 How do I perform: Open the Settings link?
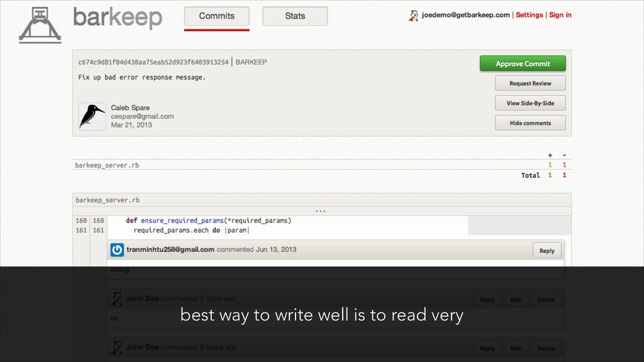click(529, 15)
